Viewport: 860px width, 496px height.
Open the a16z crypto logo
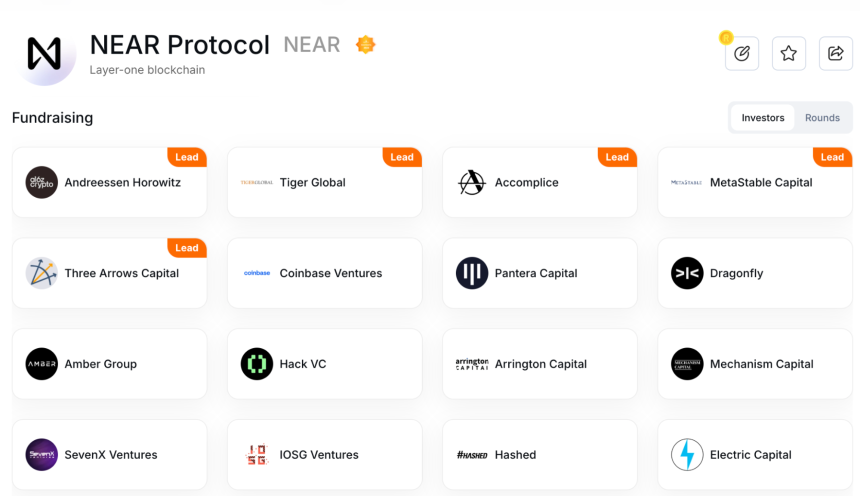[42, 182]
